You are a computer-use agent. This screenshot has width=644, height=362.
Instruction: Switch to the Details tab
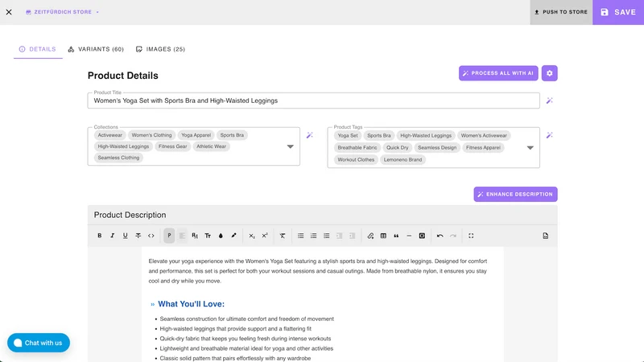pos(38,49)
